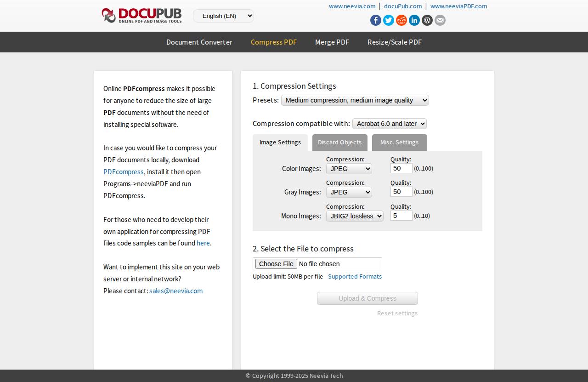Switch to the Misc. Settings tab
588x382 pixels.
point(399,143)
